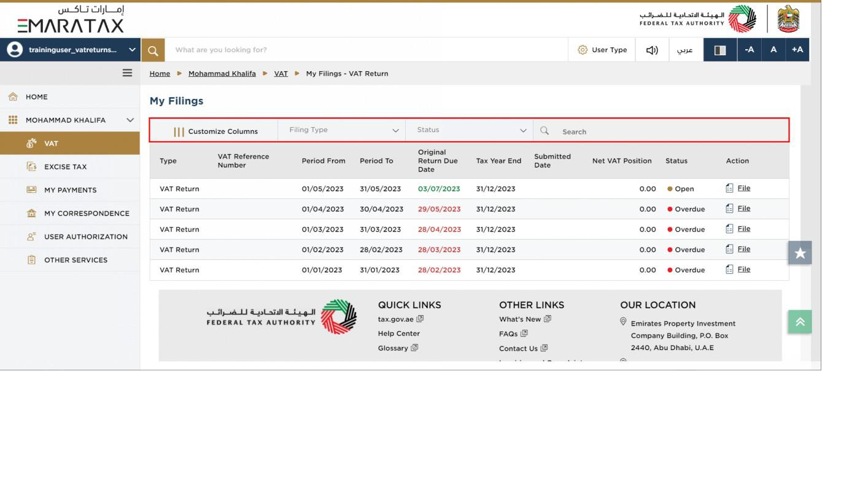Open USER AUTHORIZATION in the sidebar

(x=70, y=236)
